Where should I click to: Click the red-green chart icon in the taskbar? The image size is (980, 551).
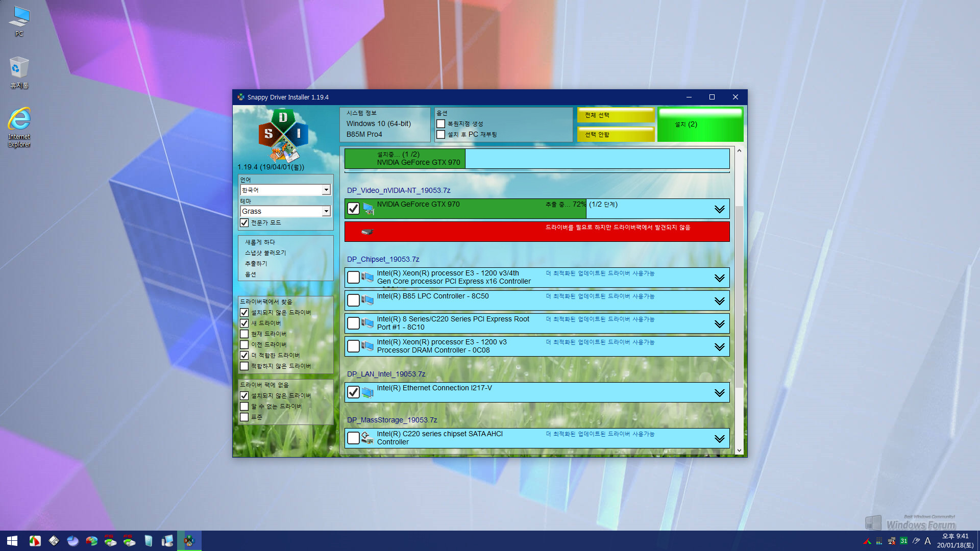pyautogui.click(x=35, y=541)
